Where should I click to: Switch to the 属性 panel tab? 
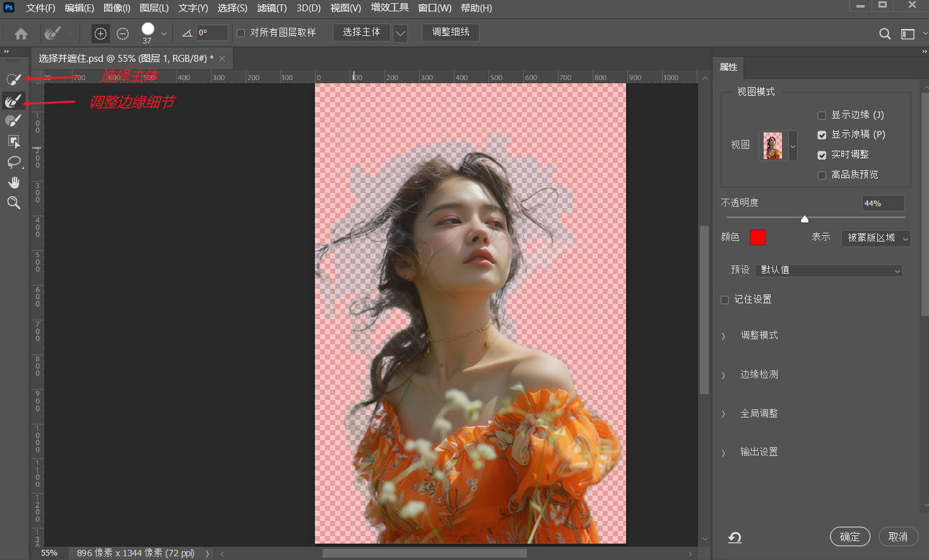pos(728,67)
